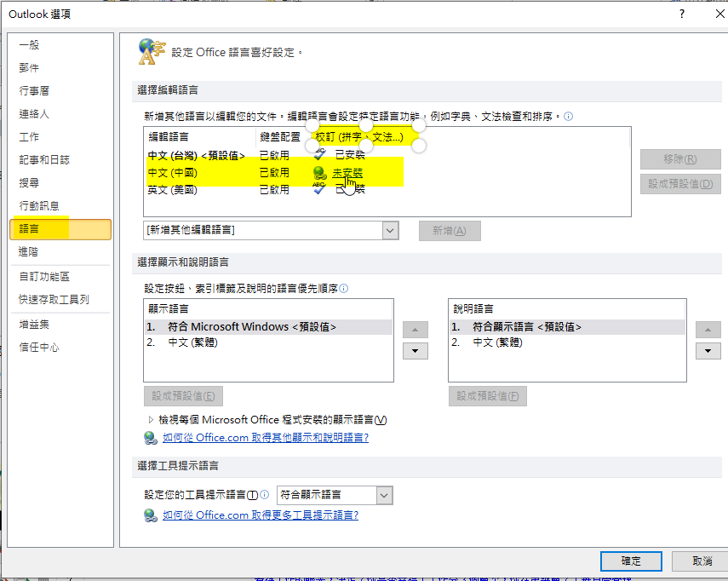Expand 檢視每個 Microsoft Office 程式安裝的顯示語言
The height and width of the screenshot is (581, 728).
coord(151,420)
